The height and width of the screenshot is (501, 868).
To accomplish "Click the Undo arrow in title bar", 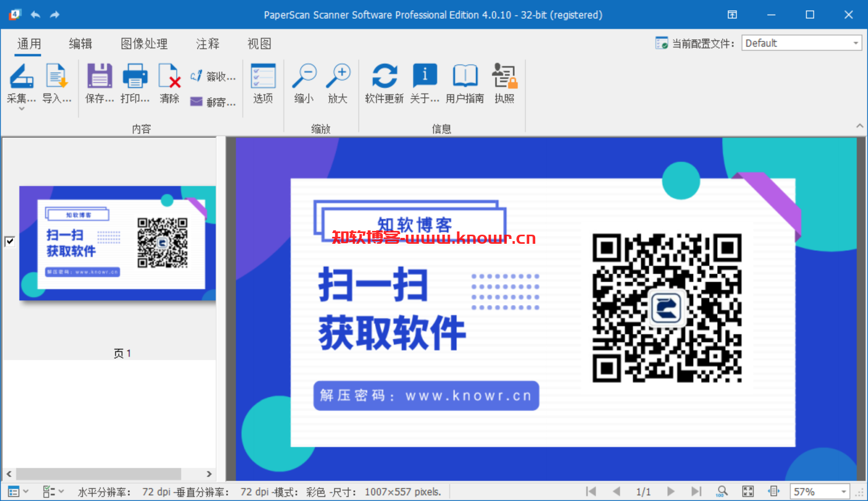I will click(35, 14).
